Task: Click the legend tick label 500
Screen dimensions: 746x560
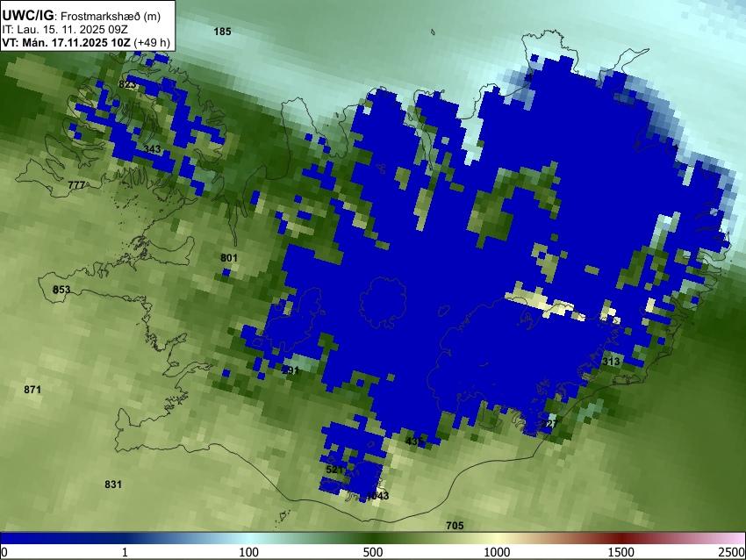Action: (373, 552)
